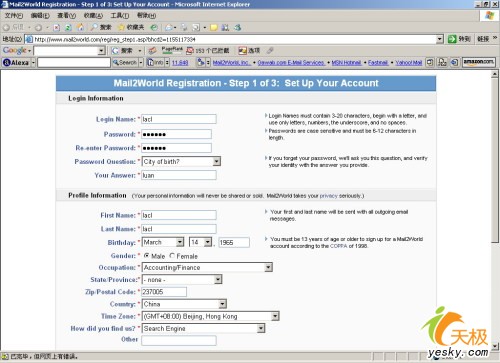The image size is (500, 363).
Task: Click the birth year field showing 1965
Action: coord(234,242)
